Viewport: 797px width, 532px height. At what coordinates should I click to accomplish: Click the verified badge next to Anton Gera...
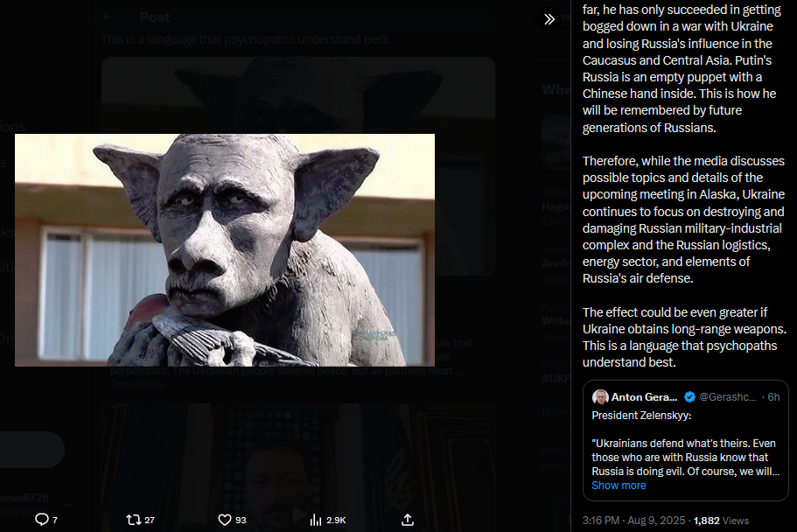(689, 396)
